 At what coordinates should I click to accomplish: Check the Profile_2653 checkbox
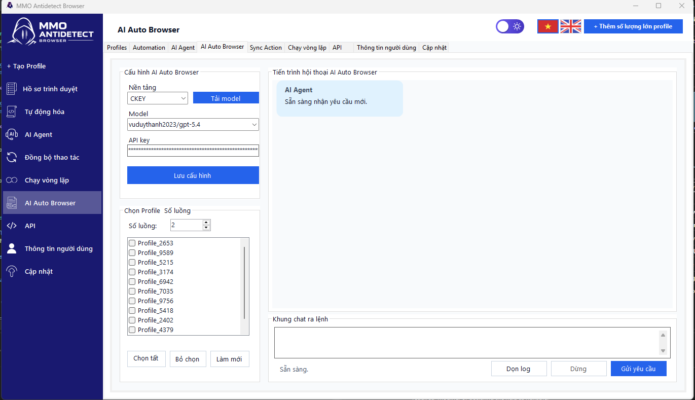pyautogui.click(x=132, y=243)
